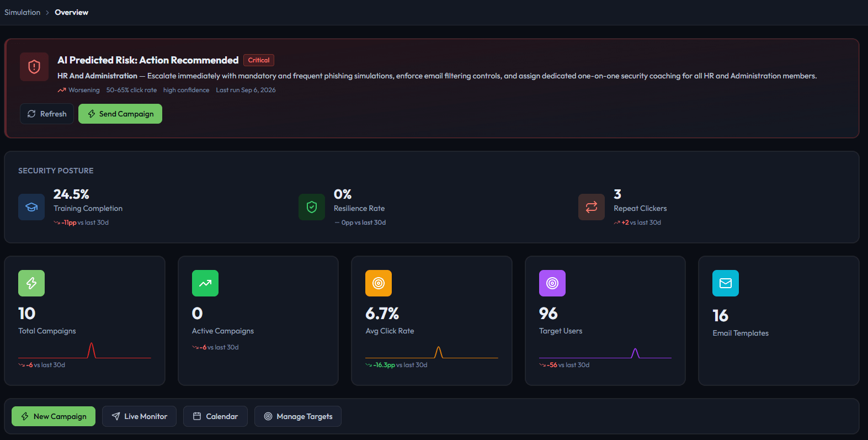Click the "-16.3pp vs last 30d" change text

click(x=396, y=365)
